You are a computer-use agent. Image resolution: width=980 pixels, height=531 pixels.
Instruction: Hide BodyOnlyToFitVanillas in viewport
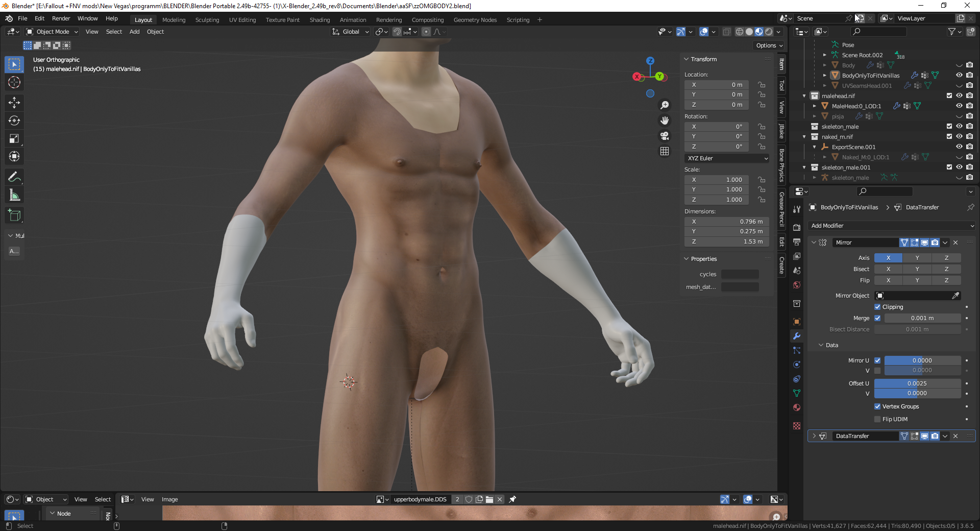(x=959, y=75)
